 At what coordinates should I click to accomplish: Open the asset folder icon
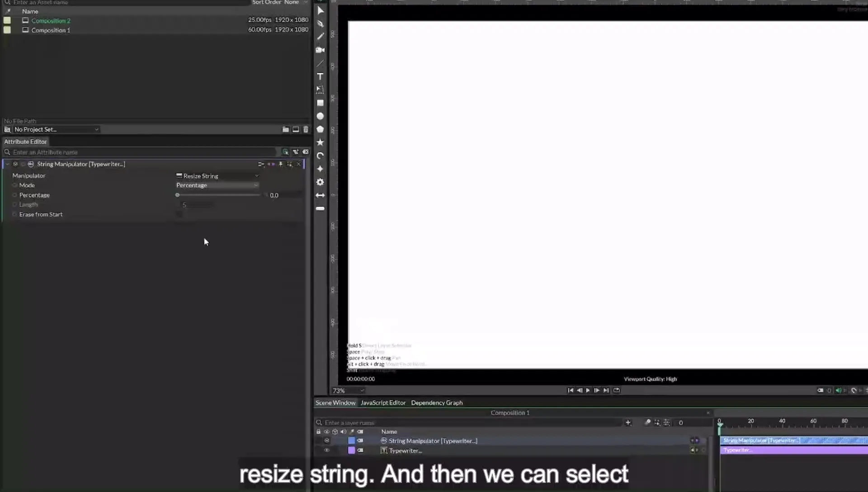tap(286, 129)
